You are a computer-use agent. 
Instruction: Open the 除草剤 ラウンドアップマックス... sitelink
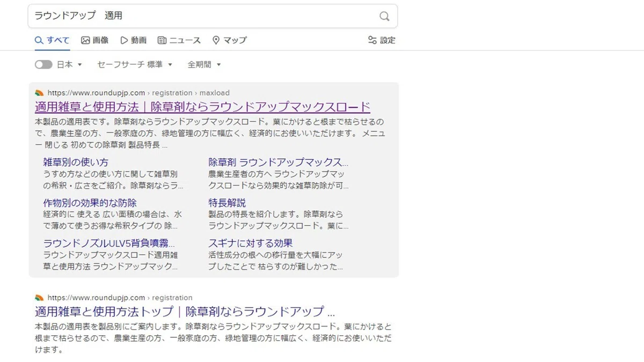pos(278,162)
